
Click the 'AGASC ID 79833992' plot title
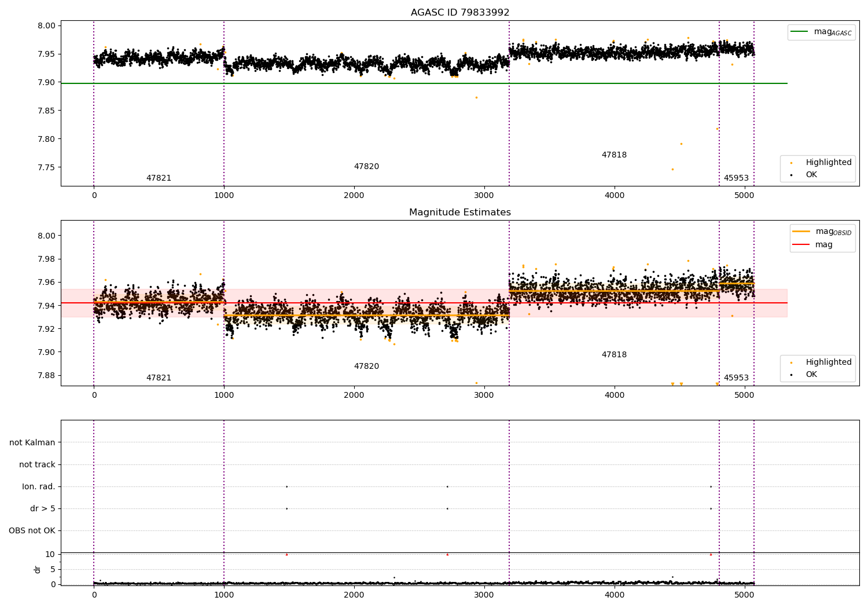point(460,13)
